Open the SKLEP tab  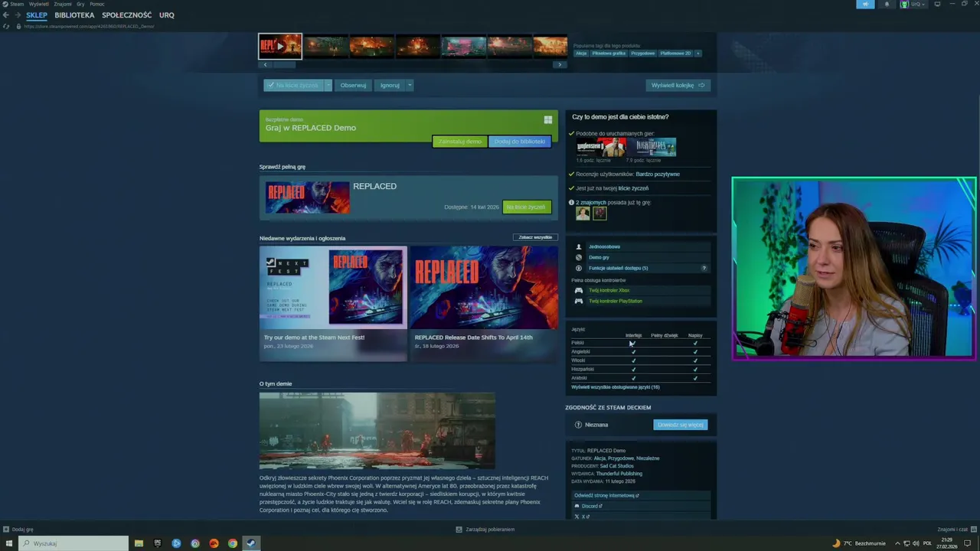(x=37, y=15)
